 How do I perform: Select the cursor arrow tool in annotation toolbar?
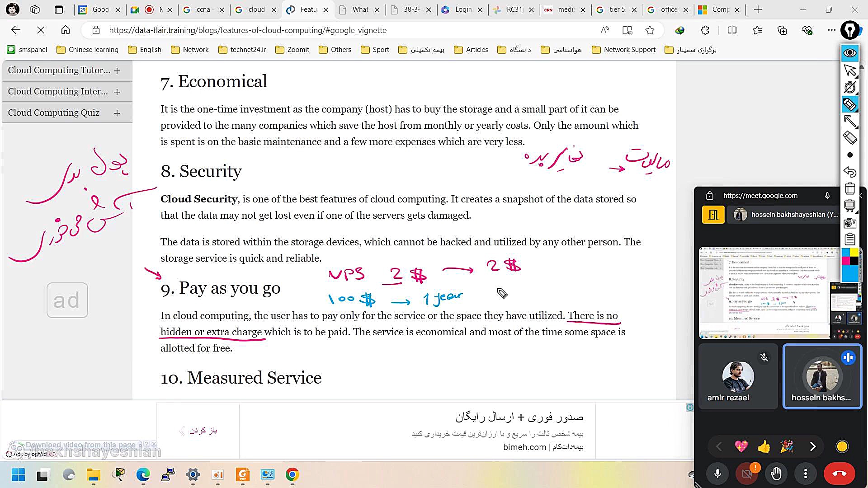[x=850, y=70]
